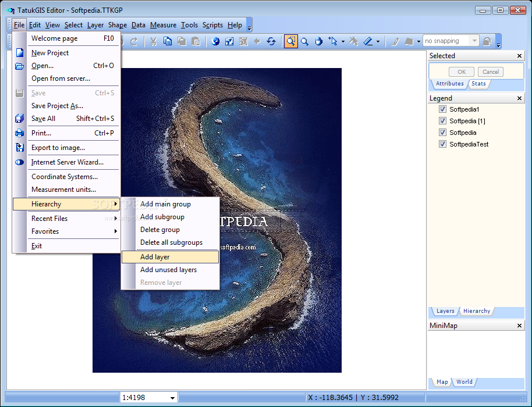Toggle the Softpedia [1] layer checkbox
The image size is (532, 407).
(x=442, y=120)
